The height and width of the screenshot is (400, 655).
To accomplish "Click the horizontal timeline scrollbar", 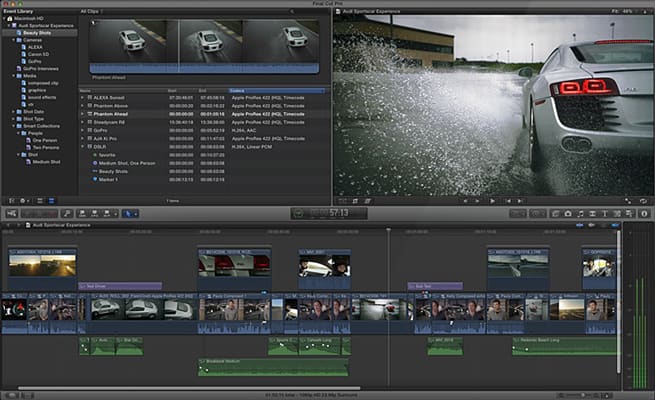I will (188, 388).
